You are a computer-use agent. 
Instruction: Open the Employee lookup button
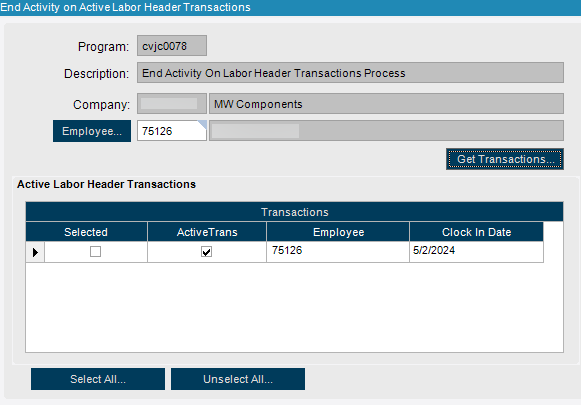[92, 131]
